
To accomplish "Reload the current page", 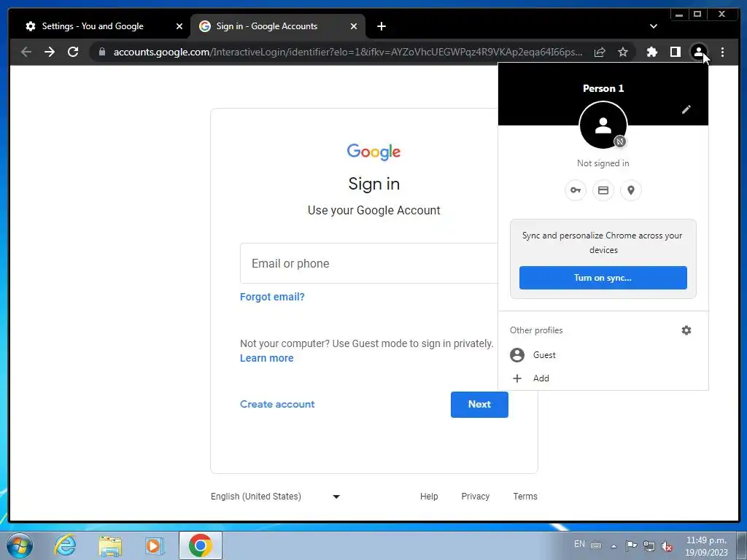I will [73, 52].
